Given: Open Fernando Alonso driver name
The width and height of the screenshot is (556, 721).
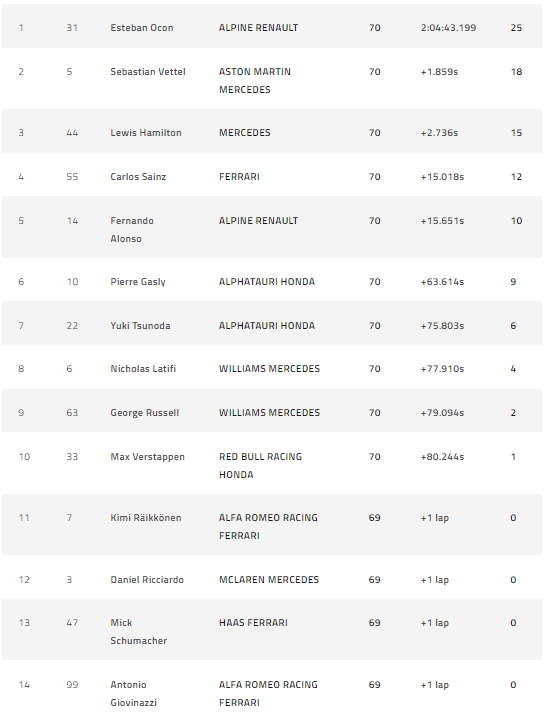Looking at the screenshot, I should tap(132, 229).
